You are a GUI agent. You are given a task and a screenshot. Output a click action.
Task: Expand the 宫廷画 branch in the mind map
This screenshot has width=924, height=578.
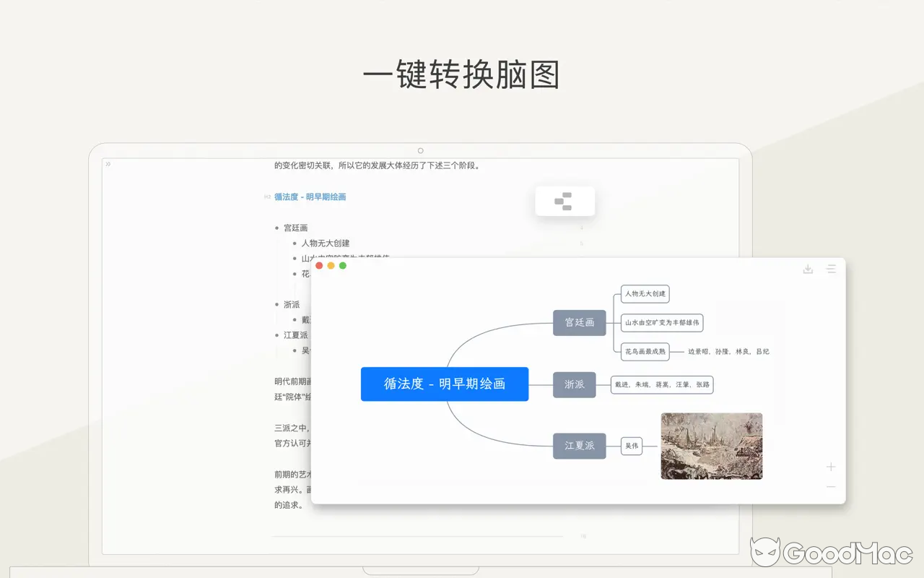[x=580, y=323]
